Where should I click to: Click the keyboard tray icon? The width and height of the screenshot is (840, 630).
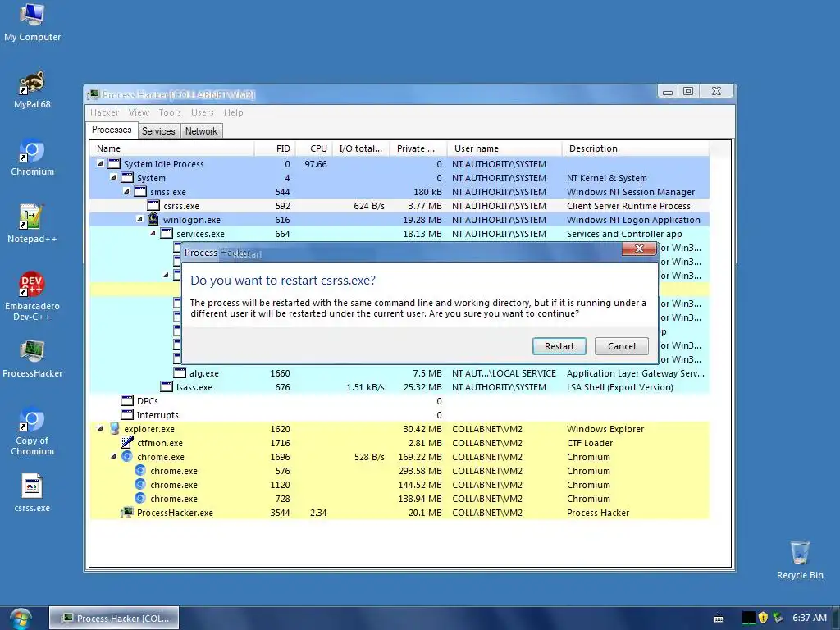pyautogui.click(x=719, y=619)
